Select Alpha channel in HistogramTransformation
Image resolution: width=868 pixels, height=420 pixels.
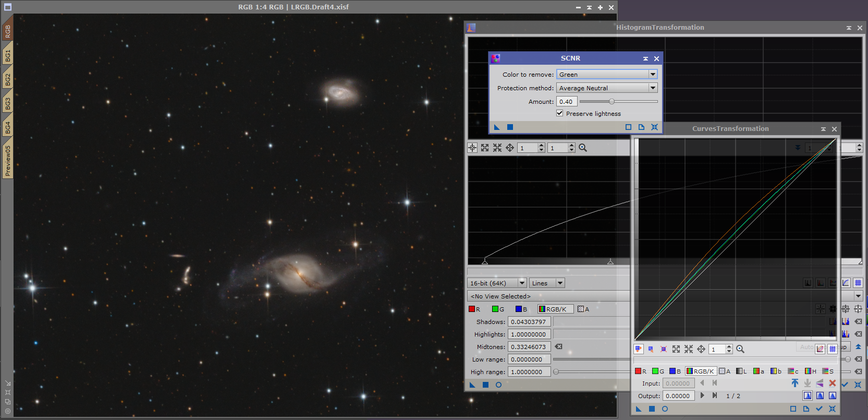tap(583, 309)
